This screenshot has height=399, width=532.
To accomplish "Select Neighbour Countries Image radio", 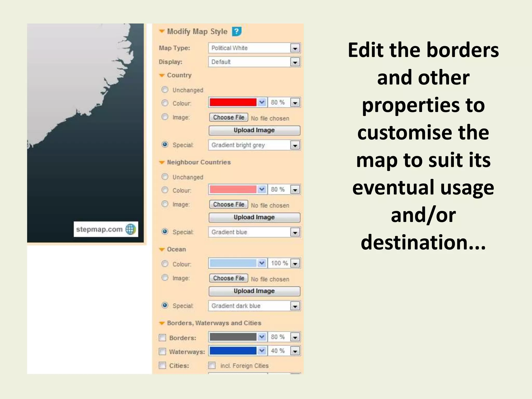I will 165,204.
